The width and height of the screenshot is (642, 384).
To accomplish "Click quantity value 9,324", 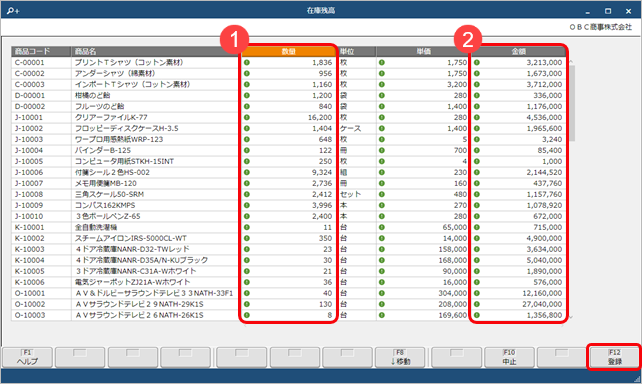I will [x=322, y=172].
